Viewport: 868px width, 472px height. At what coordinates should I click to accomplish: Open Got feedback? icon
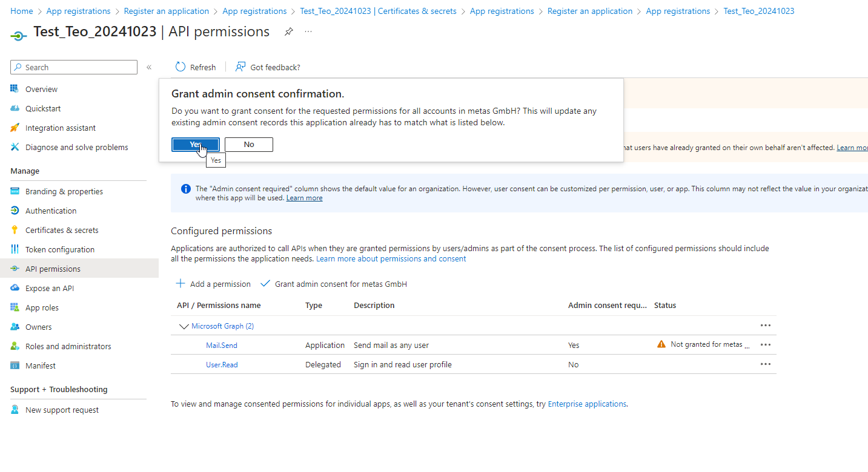tap(240, 67)
